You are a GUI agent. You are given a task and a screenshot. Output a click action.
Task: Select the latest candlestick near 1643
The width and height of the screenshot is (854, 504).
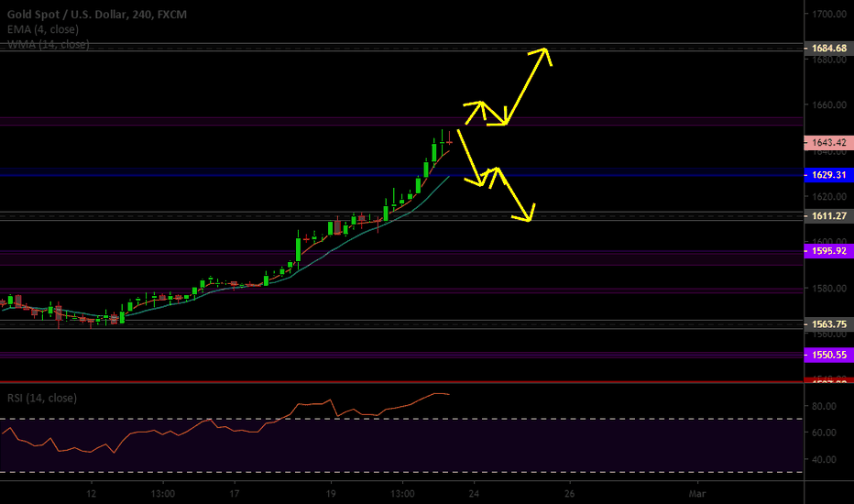pos(449,142)
